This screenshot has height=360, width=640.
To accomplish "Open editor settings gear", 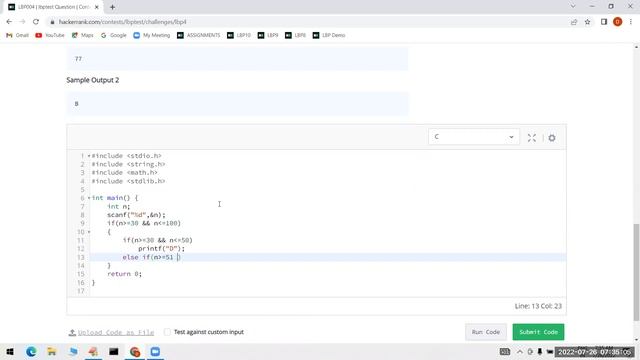I will tap(552, 138).
